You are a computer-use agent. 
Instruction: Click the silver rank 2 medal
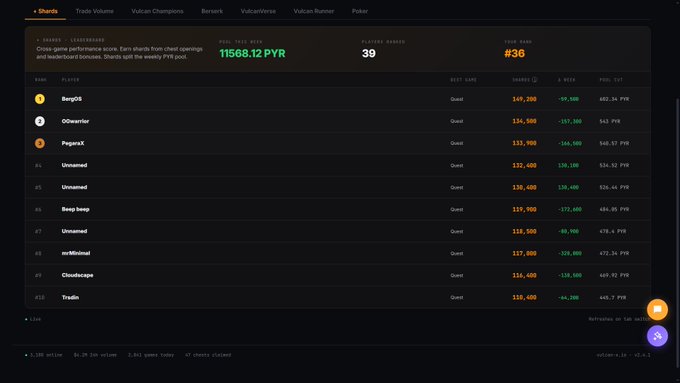click(39, 121)
